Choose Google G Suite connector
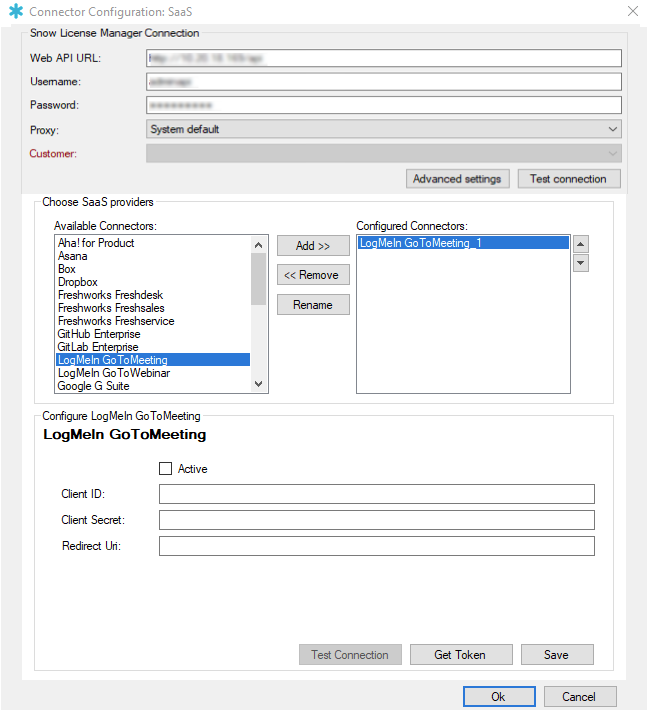The height and width of the screenshot is (710, 648). coord(93,386)
